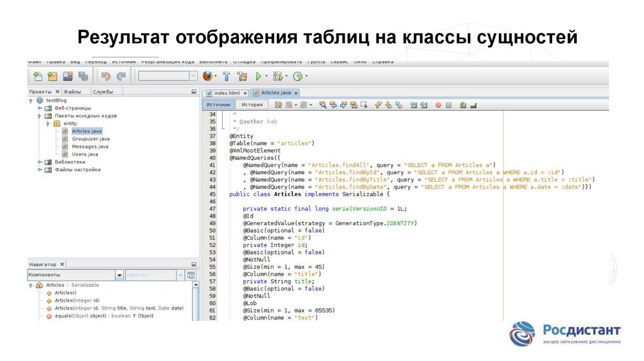Click the Build Project hammer icon
This screenshot has height=361, width=644.
[226, 76]
